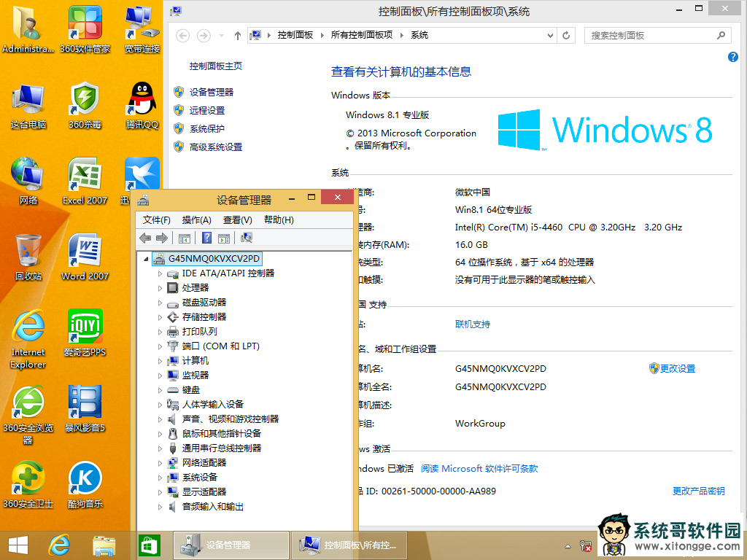Select the 键盘 tree item
747x560 pixels.
190,390
